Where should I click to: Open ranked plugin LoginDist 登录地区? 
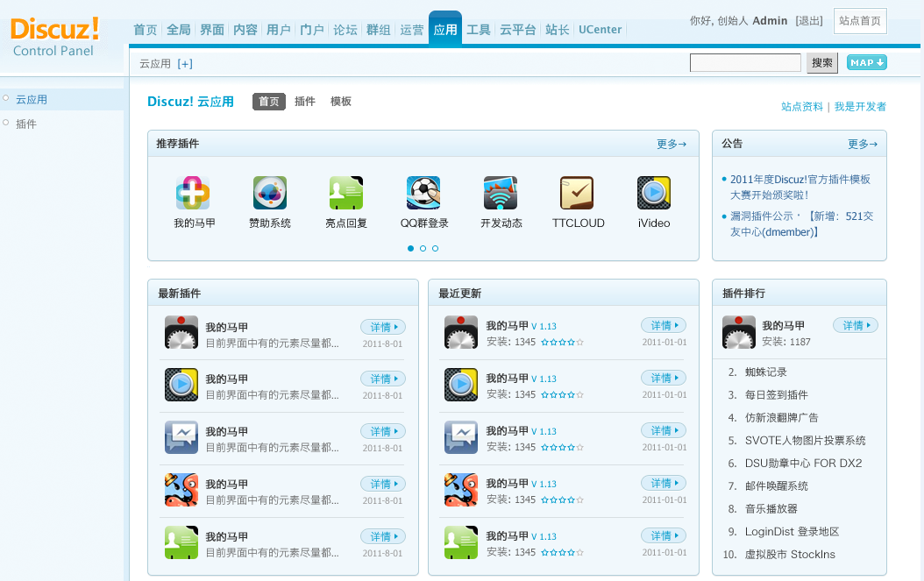[792, 532]
